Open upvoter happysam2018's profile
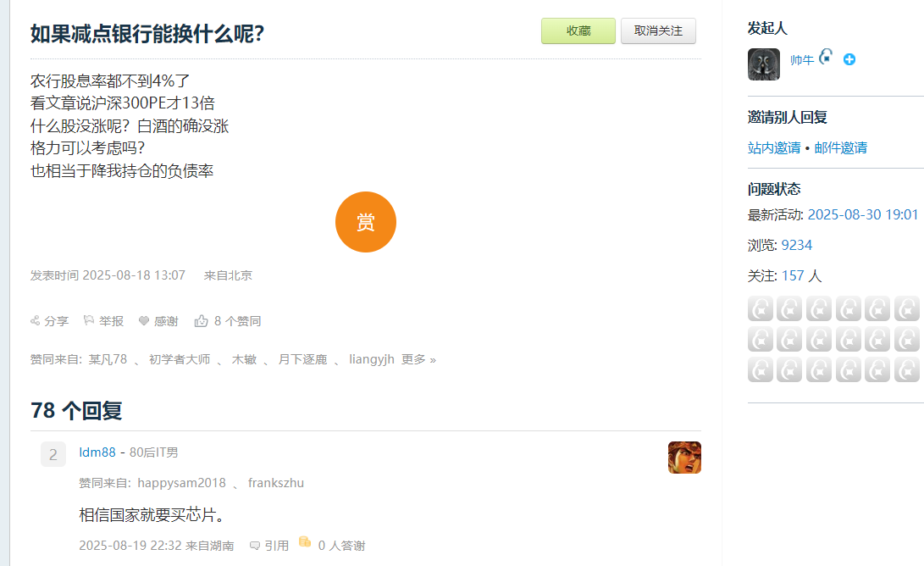Screen dimensions: 924x566 [181, 483]
